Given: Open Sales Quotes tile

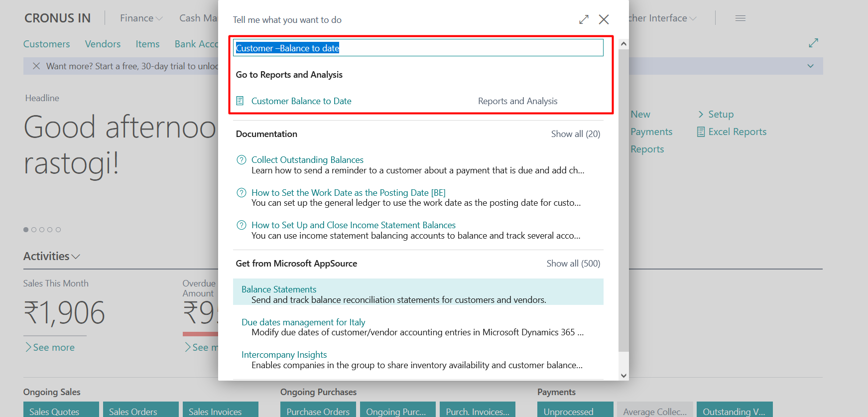Looking at the screenshot, I should pyautogui.click(x=61, y=410).
